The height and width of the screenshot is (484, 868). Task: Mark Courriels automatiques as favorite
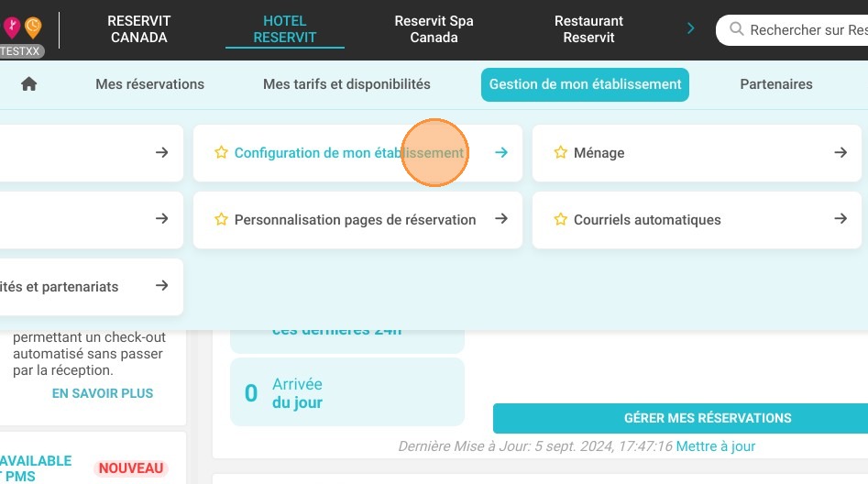pos(560,219)
